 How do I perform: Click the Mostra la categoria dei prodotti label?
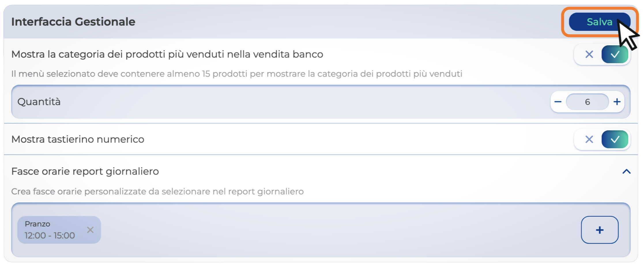tap(167, 54)
